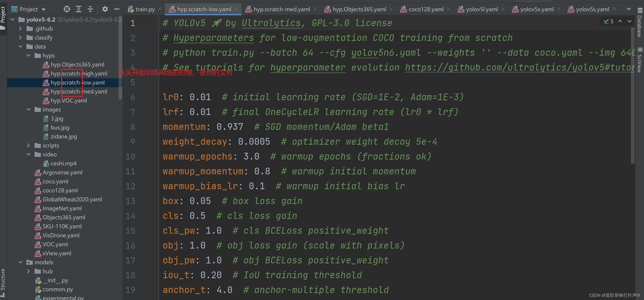The image size is (644, 300).
Task: Select the bus.jpg image file
Action: [x=60, y=128]
